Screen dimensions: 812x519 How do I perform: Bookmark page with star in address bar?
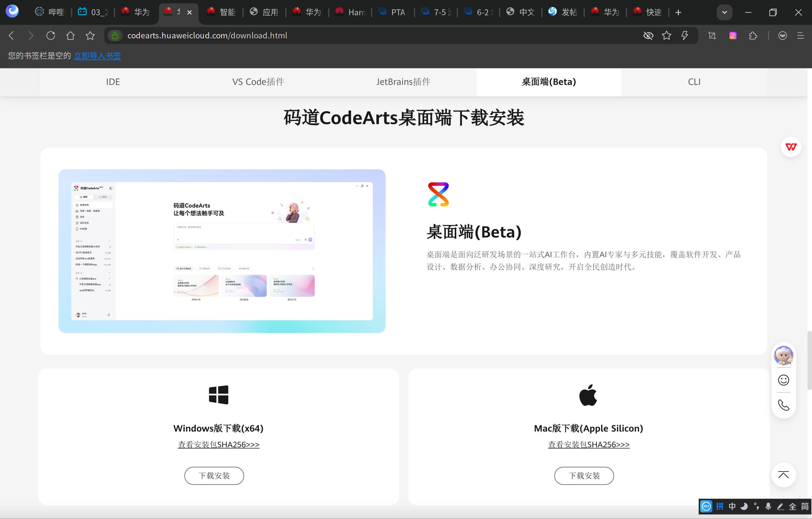click(667, 36)
